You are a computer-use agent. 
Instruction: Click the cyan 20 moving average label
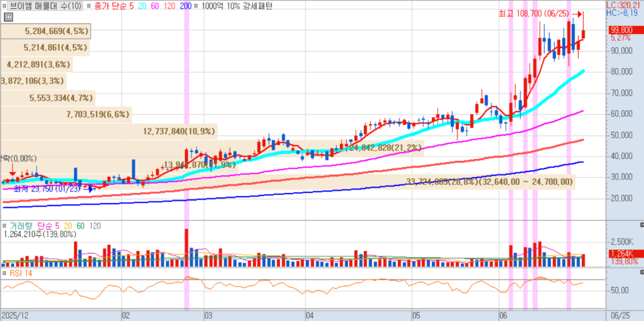click(143, 6)
